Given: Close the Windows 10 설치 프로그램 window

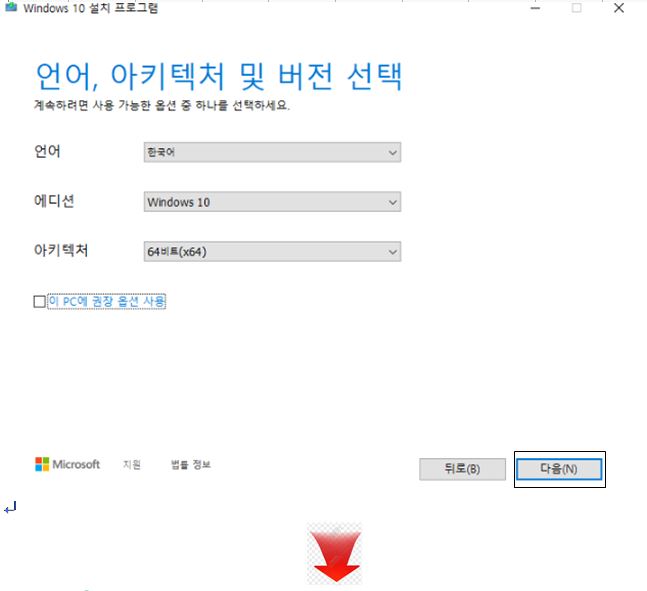Looking at the screenshot, I should 619,8.
